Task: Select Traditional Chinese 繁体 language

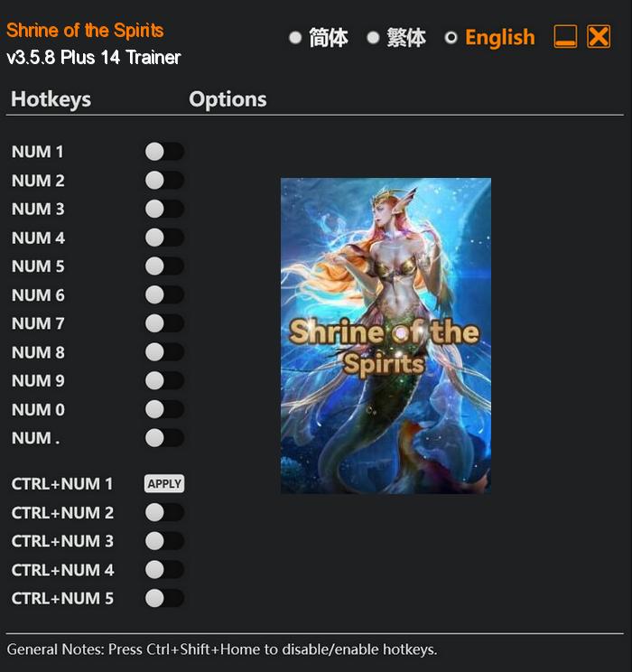Action: 373,38
